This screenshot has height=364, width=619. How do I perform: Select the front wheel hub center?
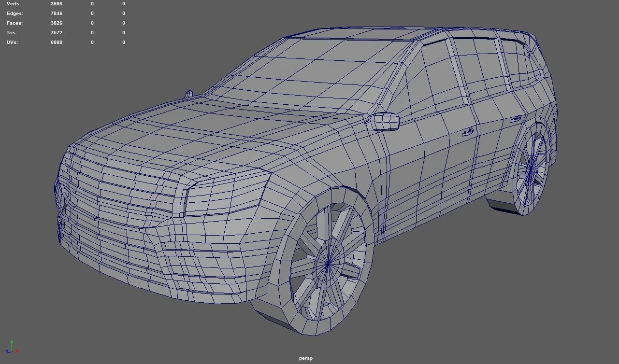click(x=329, y=263)
